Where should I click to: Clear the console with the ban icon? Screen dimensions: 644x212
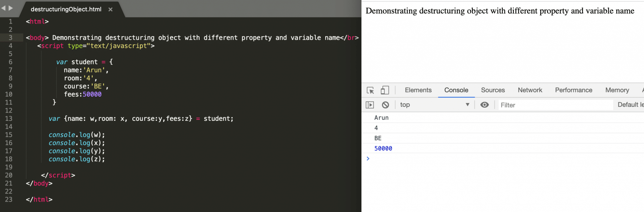pos(385,105)
